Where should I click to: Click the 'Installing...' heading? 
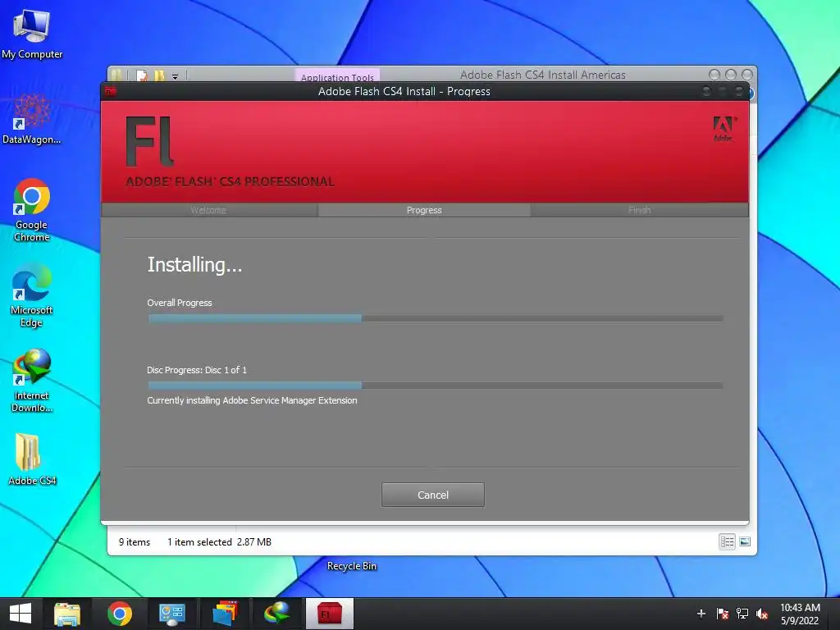pyautogui.click(x=194, y=265)
